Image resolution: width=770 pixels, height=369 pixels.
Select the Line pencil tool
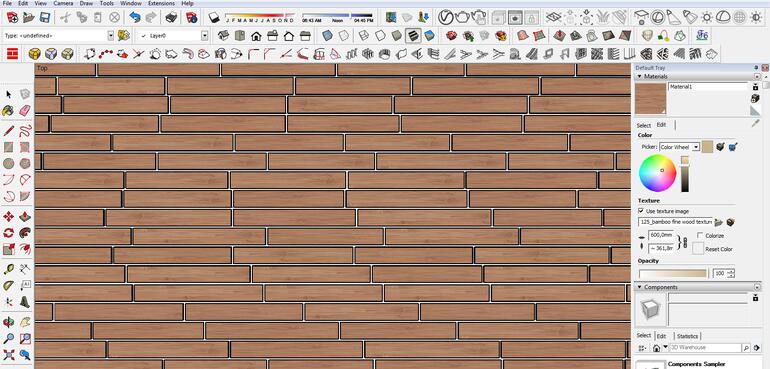[9, 131]
